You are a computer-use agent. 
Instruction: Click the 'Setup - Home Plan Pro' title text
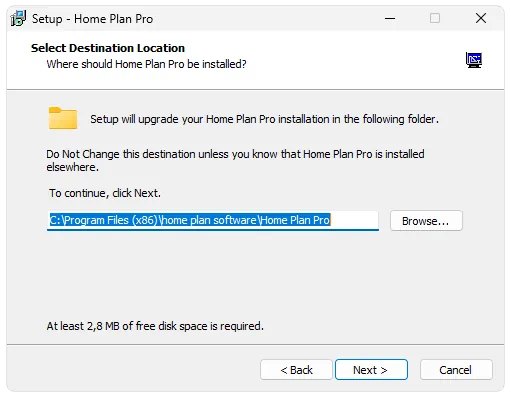coord(92,19)
